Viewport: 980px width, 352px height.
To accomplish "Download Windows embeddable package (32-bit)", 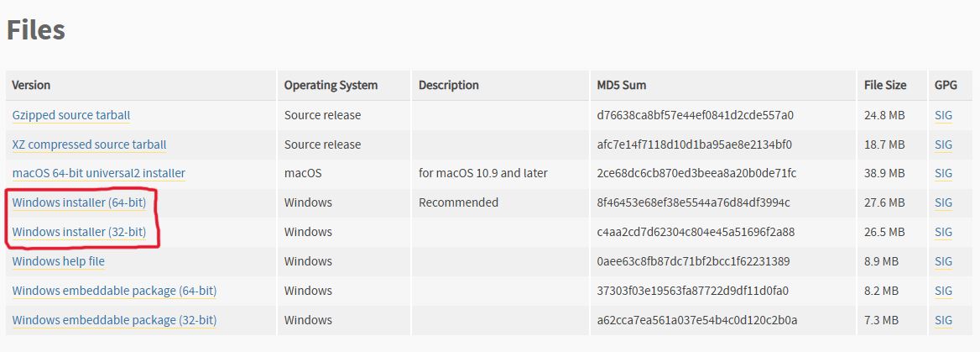I will (x=114, y=320).
